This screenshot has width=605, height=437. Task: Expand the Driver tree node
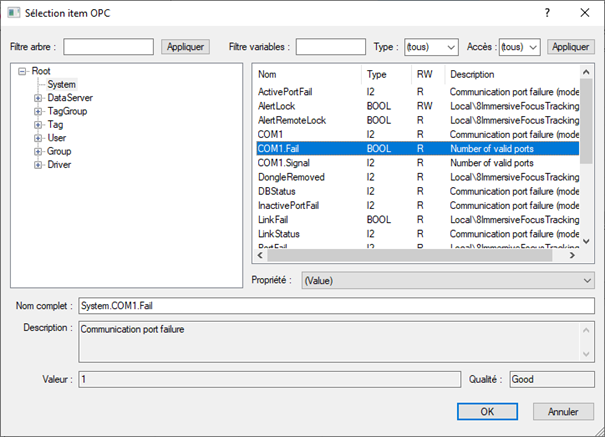(38, 164)
